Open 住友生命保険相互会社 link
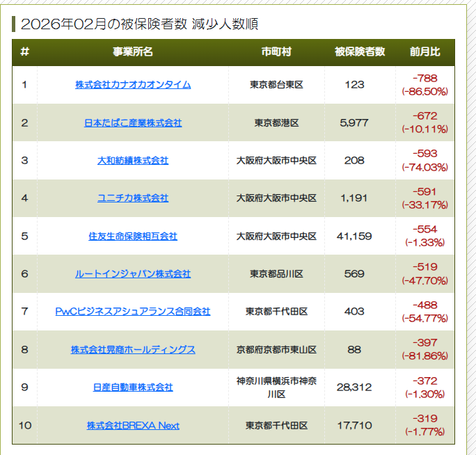This screenshot has height=455, width=476. pyautogui.click(x=133, y=237)
